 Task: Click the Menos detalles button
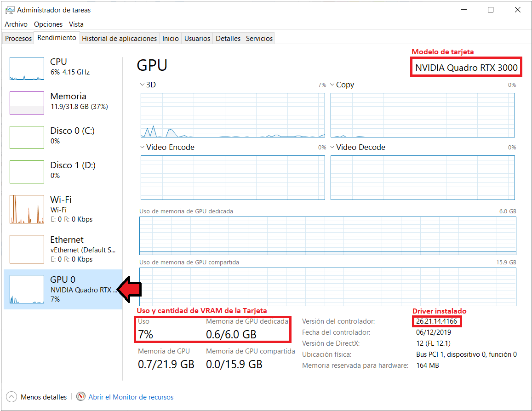37,397
